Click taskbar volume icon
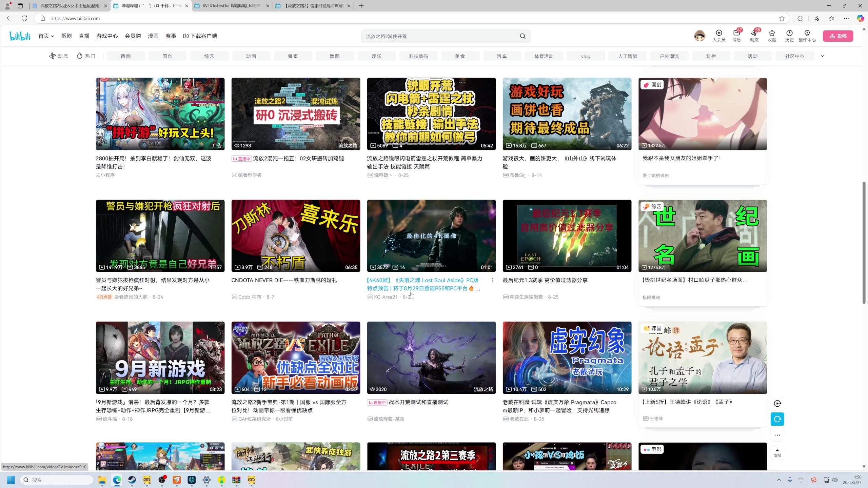This screenshot has width=868, height=488. (x=834, y=480)
